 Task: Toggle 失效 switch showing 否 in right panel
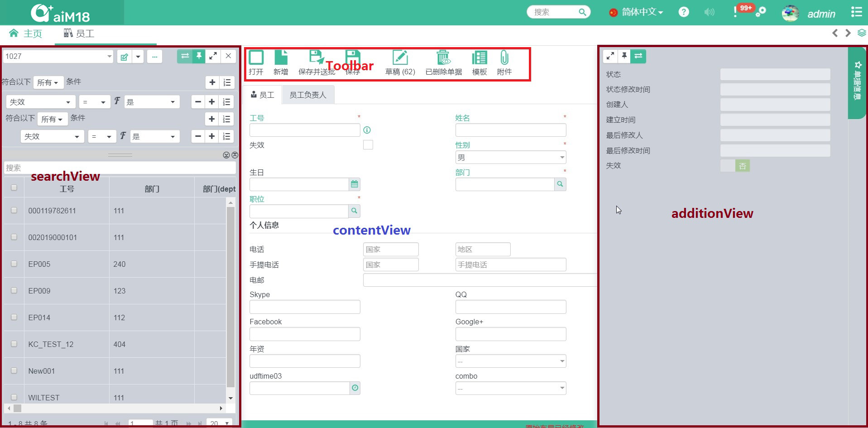735,166
